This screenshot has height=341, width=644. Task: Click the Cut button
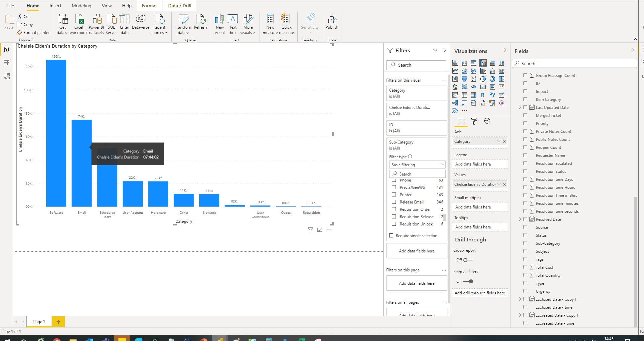pyautogui.click(x=24, y=17)
